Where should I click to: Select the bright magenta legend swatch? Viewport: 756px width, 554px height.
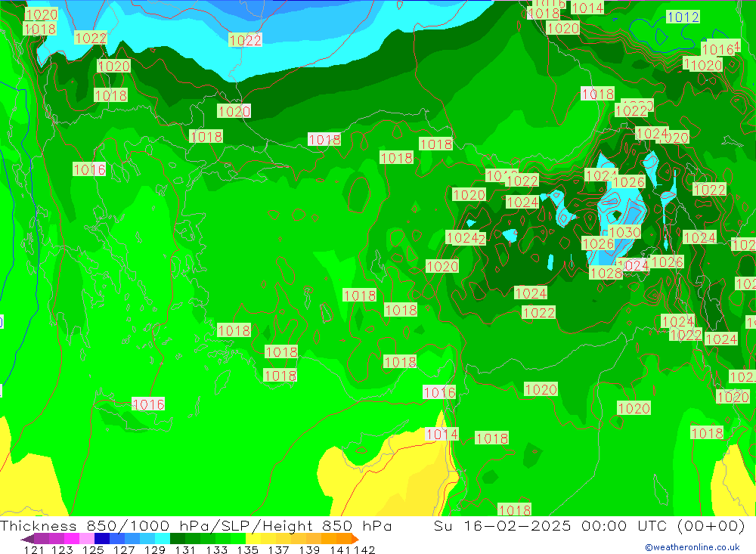pyautogui.click(x=72, y=539)
